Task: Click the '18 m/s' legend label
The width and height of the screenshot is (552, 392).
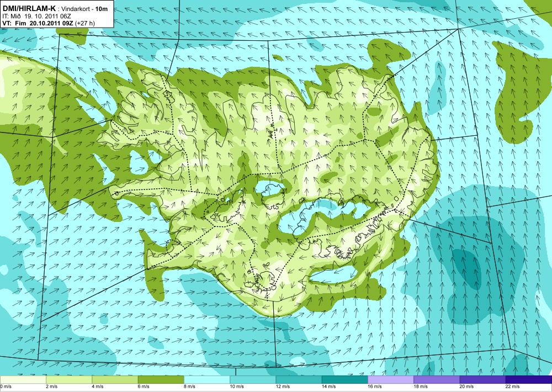Action: tap(421, 386)
